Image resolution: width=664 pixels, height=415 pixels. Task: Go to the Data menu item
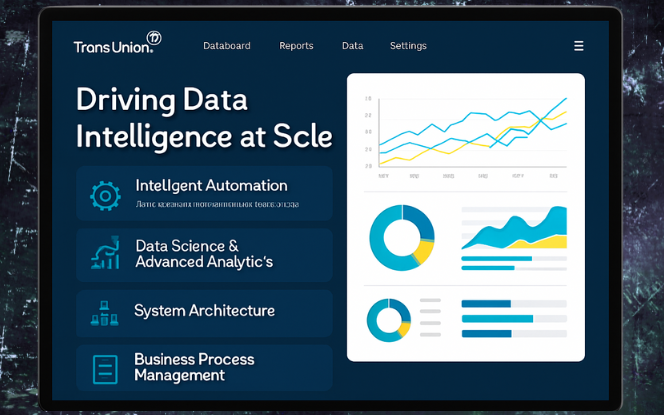tap(352, 46)
